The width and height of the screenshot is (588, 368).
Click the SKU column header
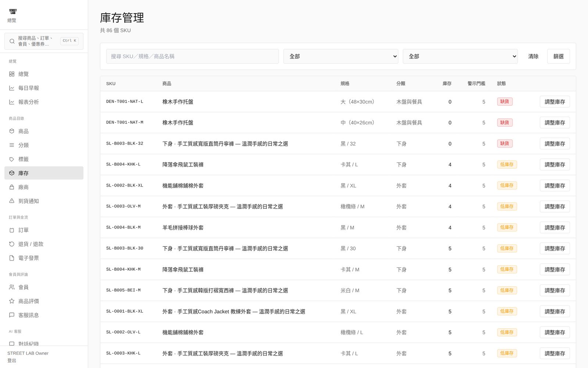point(111,84)
